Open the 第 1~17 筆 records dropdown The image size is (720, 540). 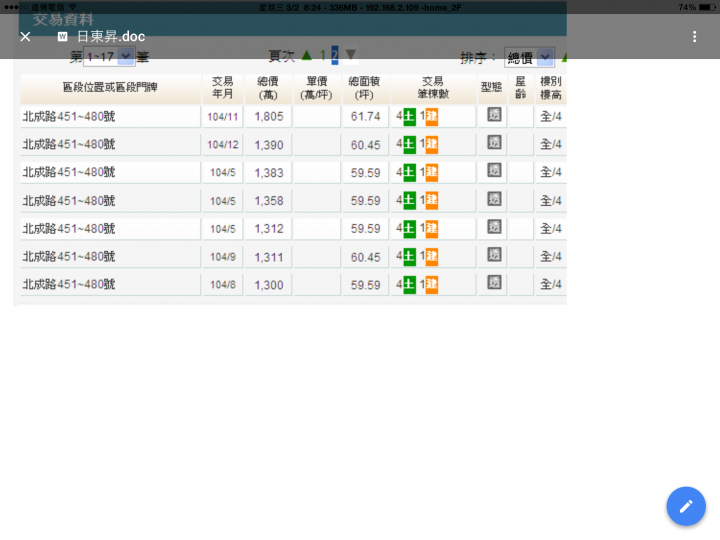pyautogui.click(x=109, y=57)
